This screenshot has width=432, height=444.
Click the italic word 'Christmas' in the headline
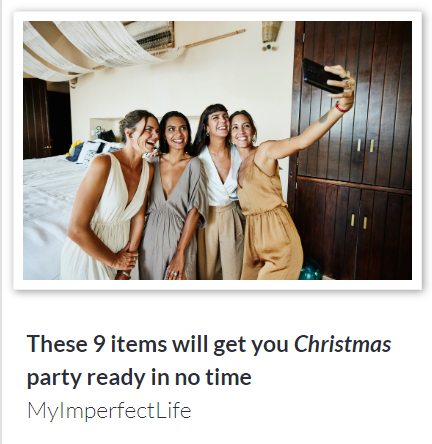(342, 344)
